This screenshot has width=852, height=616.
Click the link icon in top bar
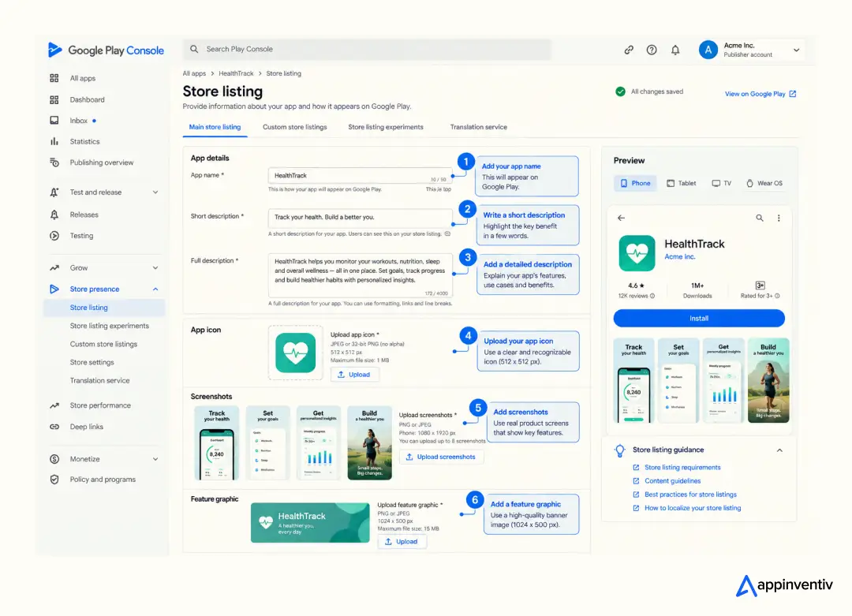pos(629,50)
